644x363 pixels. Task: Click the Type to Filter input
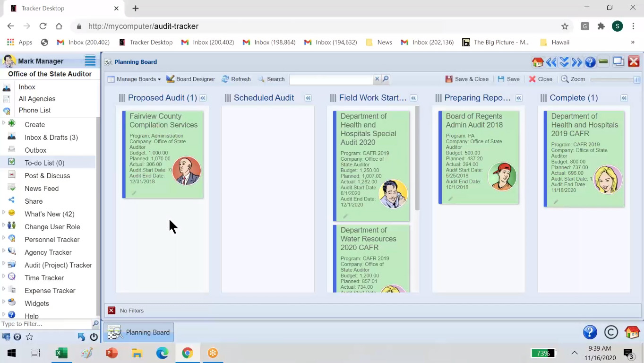pos(45,324)
